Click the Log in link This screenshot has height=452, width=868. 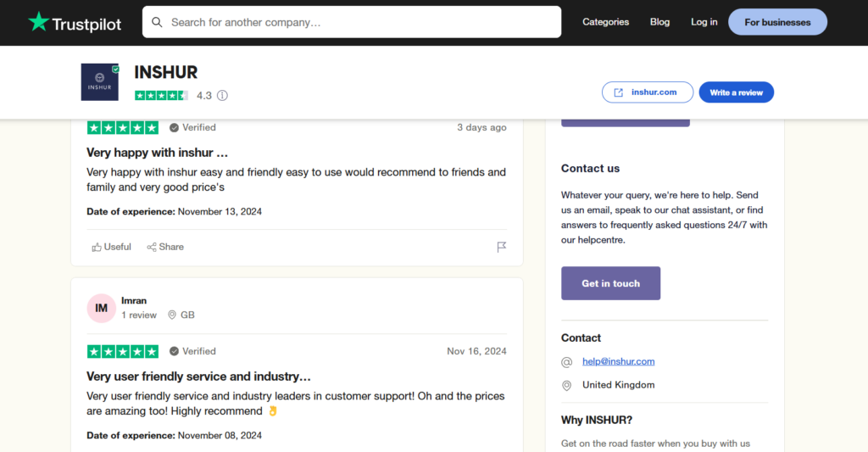tap(704, 22)
